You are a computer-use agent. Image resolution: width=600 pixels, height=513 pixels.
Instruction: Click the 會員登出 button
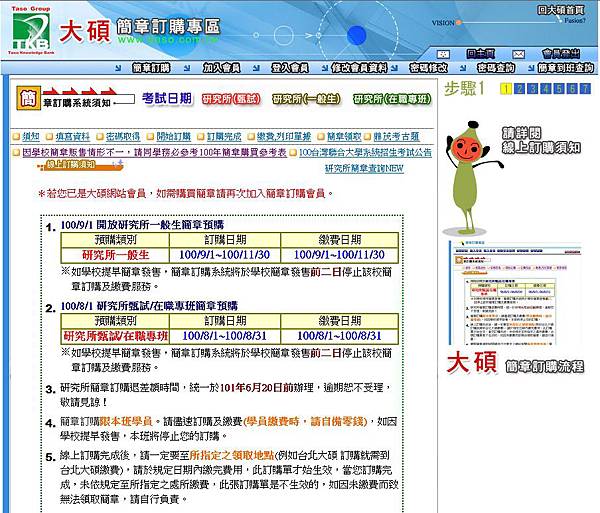tap(561, 54)
